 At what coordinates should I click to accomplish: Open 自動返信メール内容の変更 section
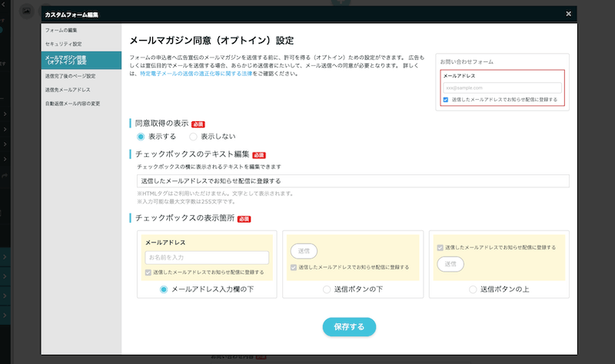[72, 103]
